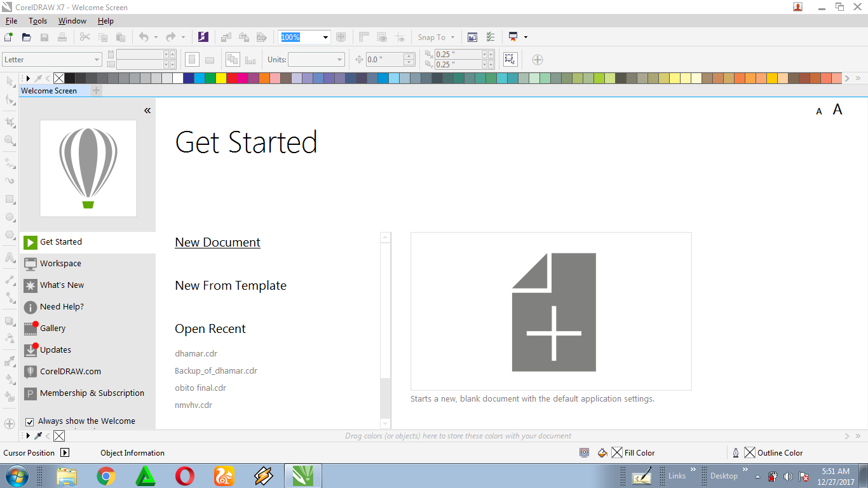Click the volume icon in system tray
The height and width of the screenshot is (488, 868).
pos(788,476)
